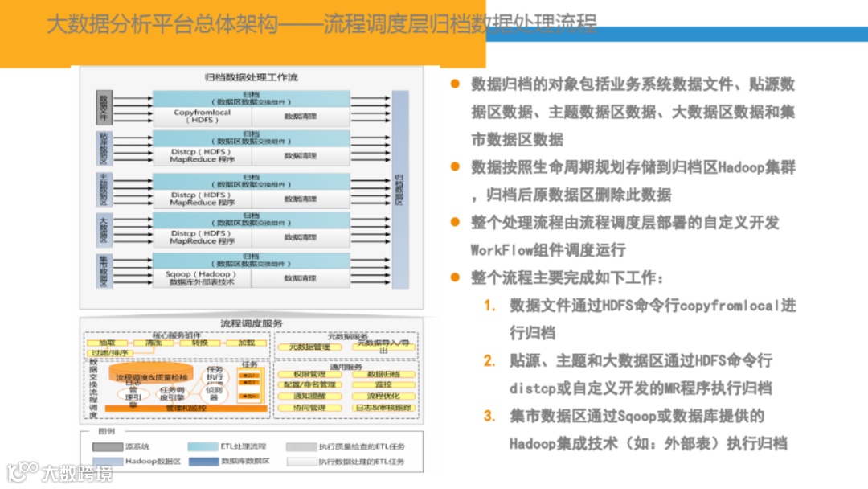The height and width of the screenshot is (489, 868).
Task: Click the 通知提醒 pill
Action: (x=309, y=397)
